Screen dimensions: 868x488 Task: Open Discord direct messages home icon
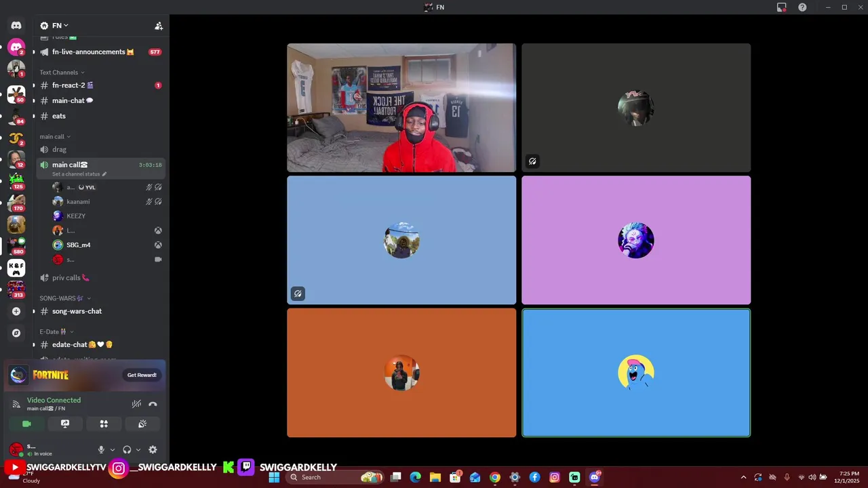(x=16, y=26)
